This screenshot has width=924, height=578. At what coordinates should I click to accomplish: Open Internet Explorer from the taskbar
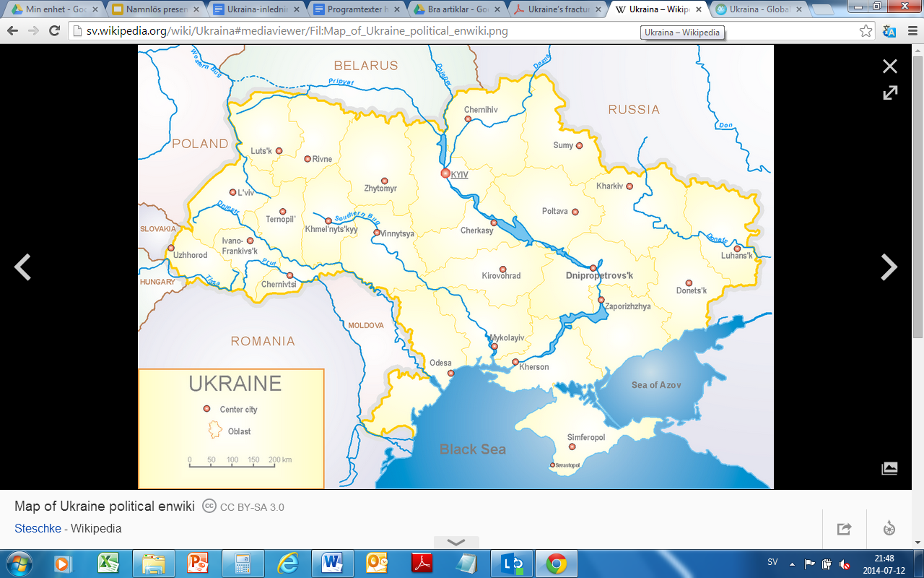click(x=287, y=563)
